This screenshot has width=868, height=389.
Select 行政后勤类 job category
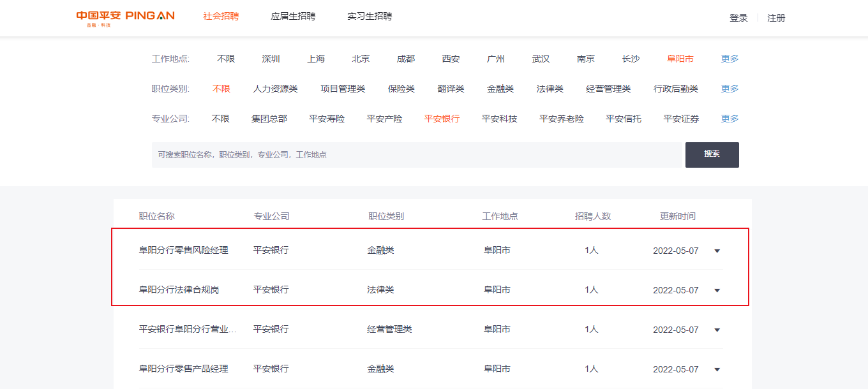coord(676,89)
